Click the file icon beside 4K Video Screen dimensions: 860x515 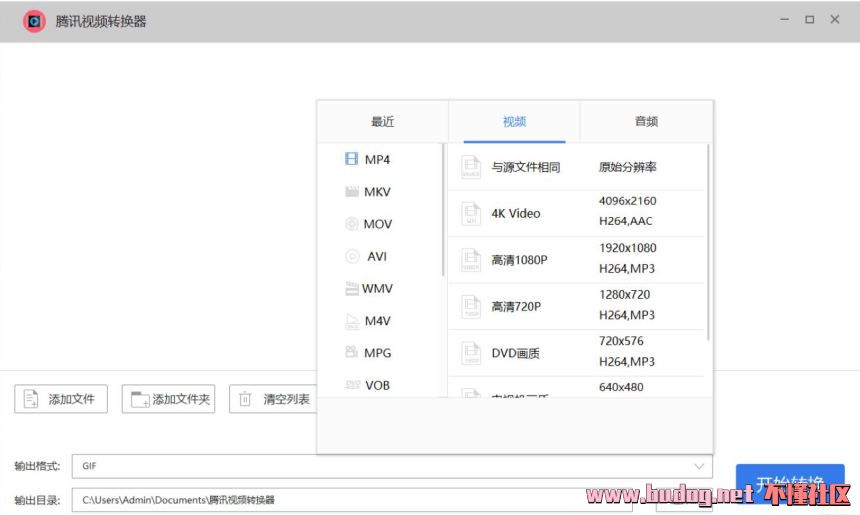click(x=471, y=213)
